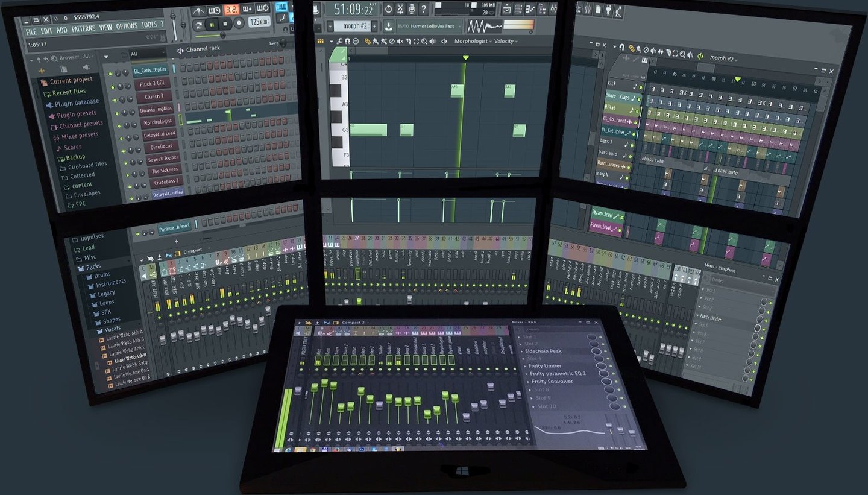Click the piano roll playhead marker
This screenshot has width=868, height=495.
click(x=465, y=57)
